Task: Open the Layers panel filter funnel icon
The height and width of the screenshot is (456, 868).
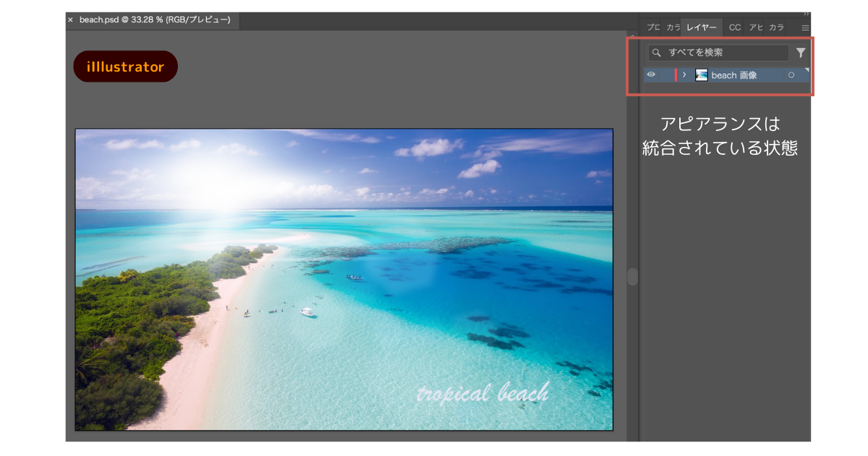Action: point(801,53)
